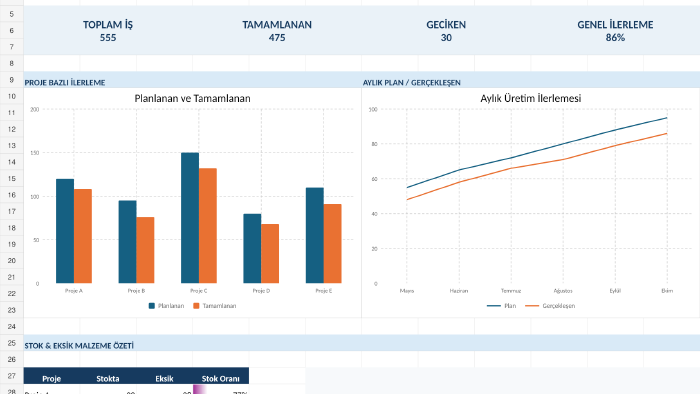Click the STOK & EKSİK MALZEME ÖZETİ header
This screenshot has width=700, height=394.
click(x=79, y=346)
